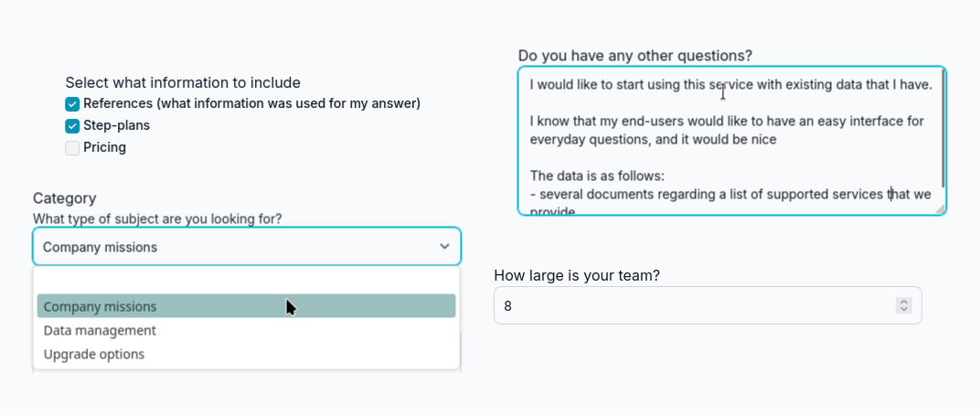Enable the Pricing checkbox
The image size is (980, 415).
pos(72,148)
